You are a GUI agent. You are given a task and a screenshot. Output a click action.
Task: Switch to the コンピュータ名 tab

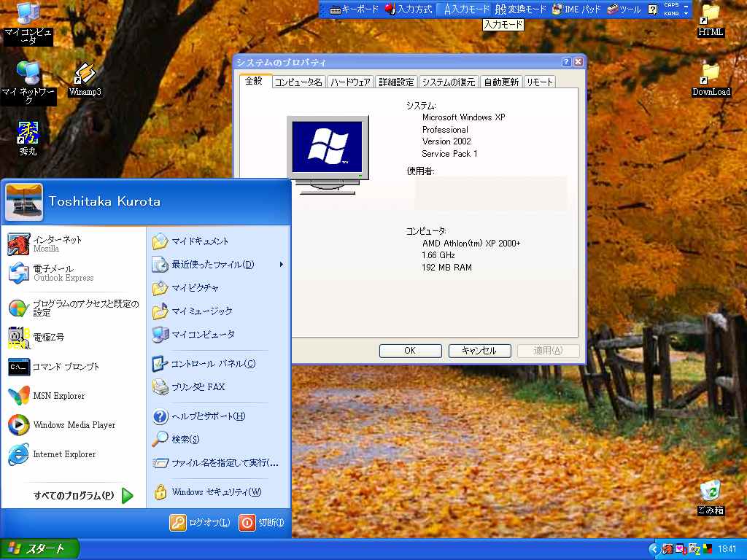[298, 82]
